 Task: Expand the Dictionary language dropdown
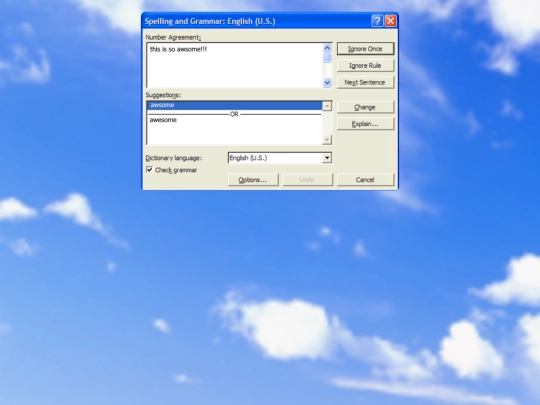coord(327,158)
